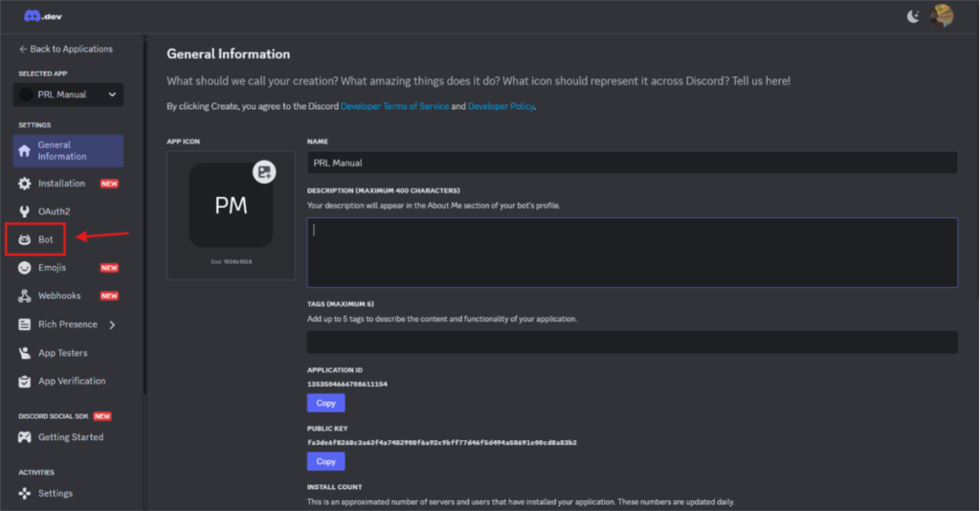980x511 pixels.
Task: Click the upload image icon on app icon
Action: pos(264,172)
